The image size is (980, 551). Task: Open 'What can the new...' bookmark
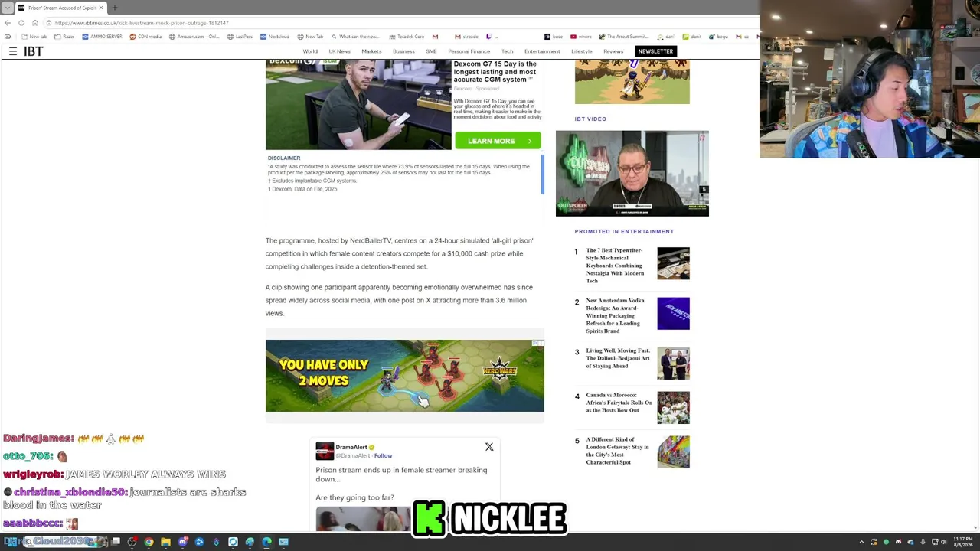point(354,37)
